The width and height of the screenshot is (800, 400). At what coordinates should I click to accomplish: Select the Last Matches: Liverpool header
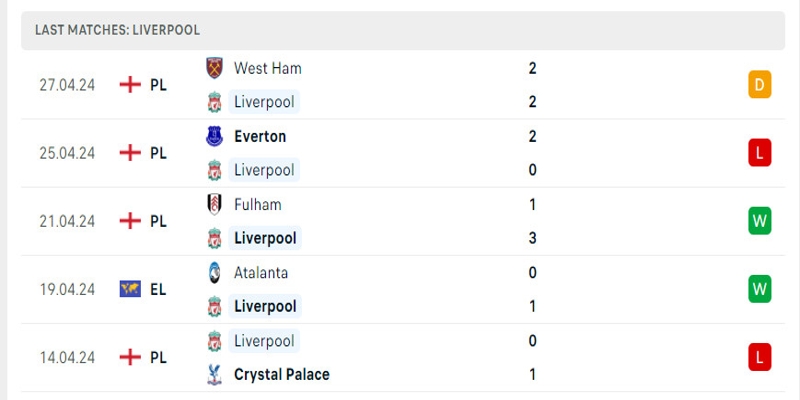(117, 30)
